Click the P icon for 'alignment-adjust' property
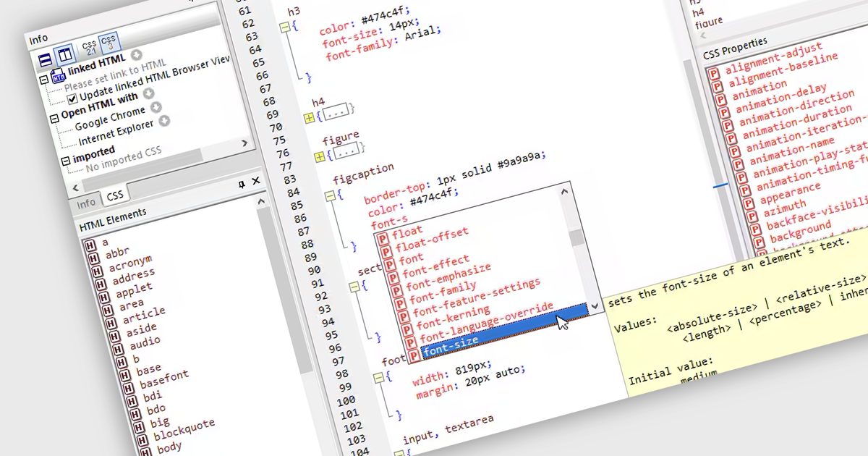This screenshot has width=868, height=456. 714,74
